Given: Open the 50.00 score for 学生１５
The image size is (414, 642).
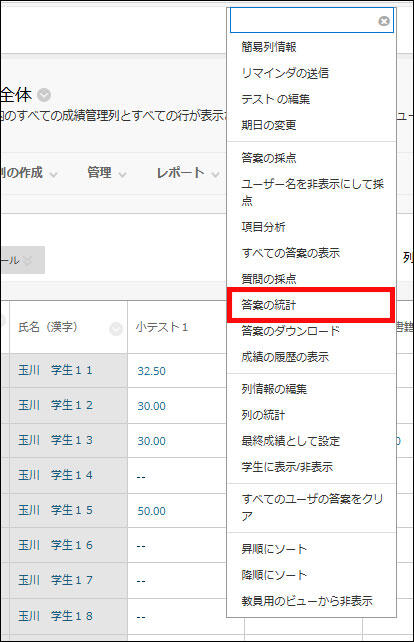Looking at the screenshot, I should click(152, 511).
